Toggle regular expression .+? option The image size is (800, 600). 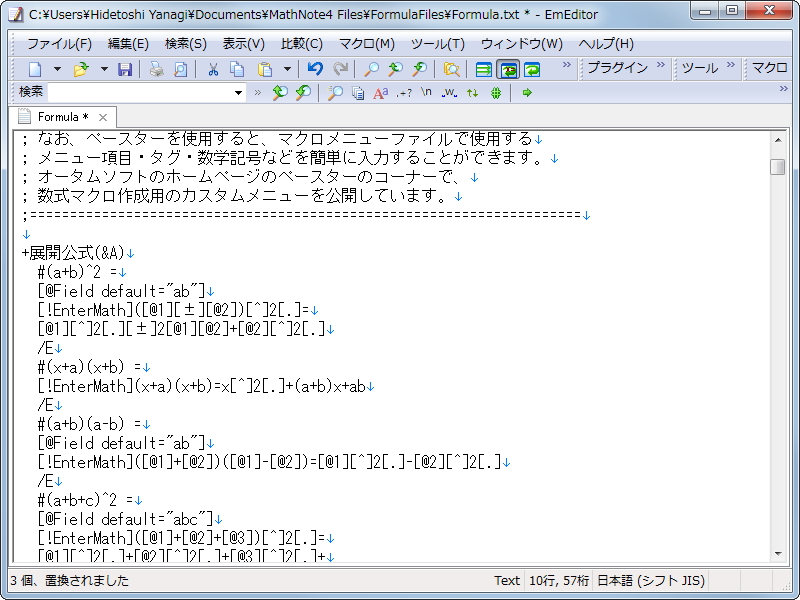point(404,93)
